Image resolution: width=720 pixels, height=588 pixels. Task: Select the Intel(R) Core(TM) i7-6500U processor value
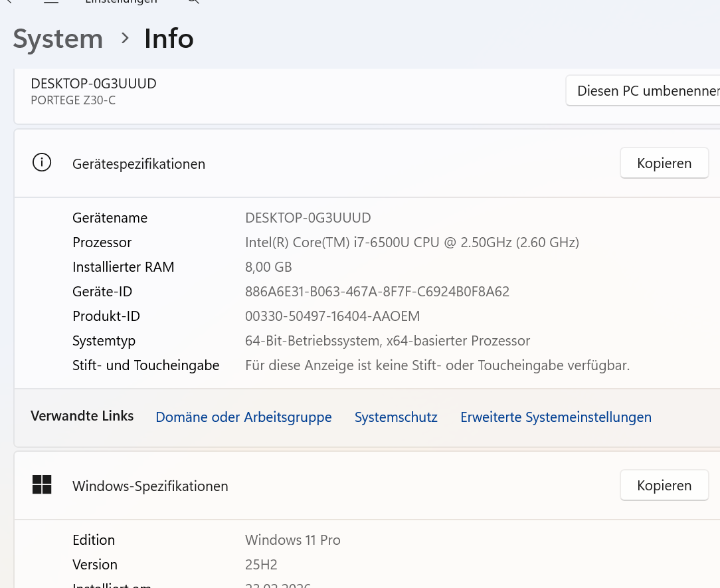[412, 243]
